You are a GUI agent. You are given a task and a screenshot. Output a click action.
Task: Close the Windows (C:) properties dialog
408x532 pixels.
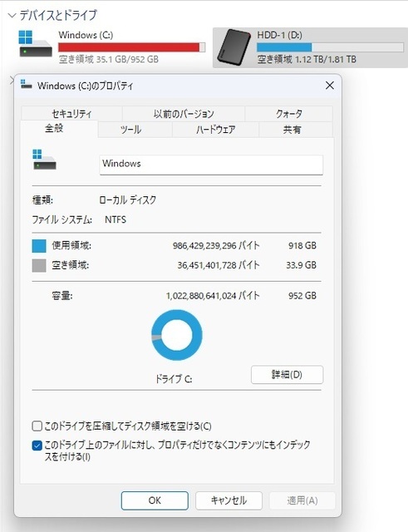pos(330,86)
